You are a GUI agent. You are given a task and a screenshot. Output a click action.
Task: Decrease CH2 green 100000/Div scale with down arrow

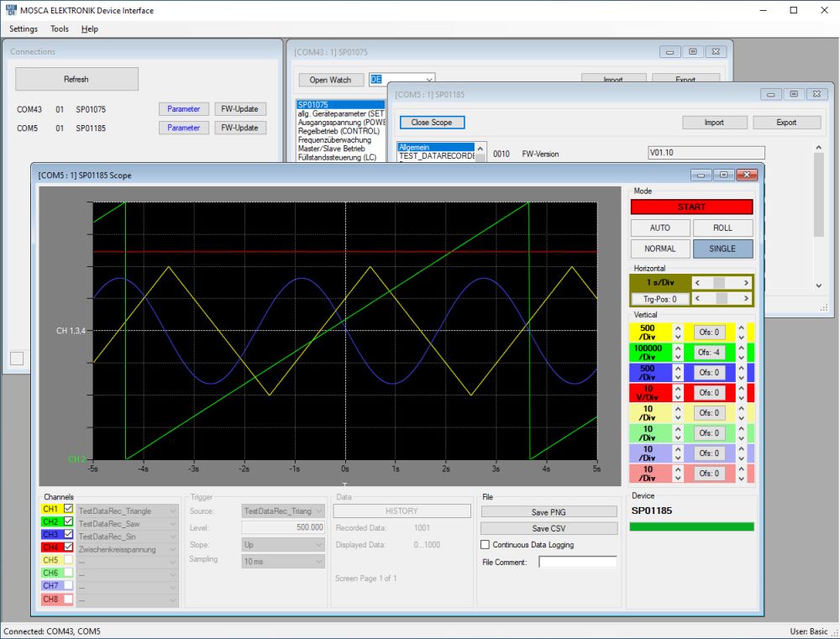[678, 357]
